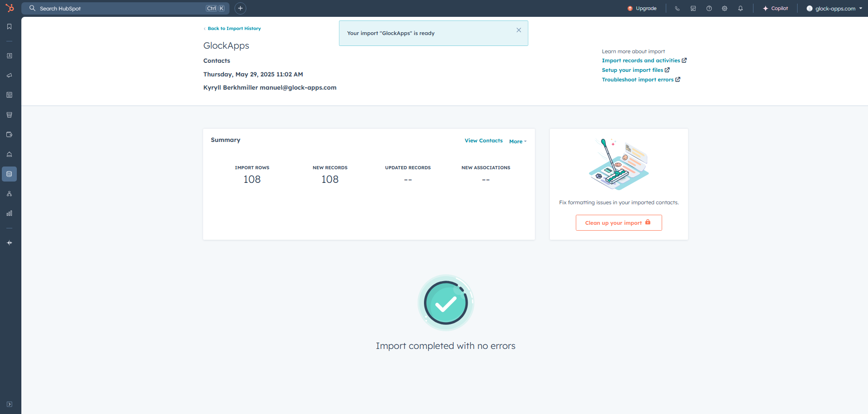This screenshot has width=868, height=414.
Task: Open the Copilot assistant
Action: pyautogui.click(x=775, y=8)
